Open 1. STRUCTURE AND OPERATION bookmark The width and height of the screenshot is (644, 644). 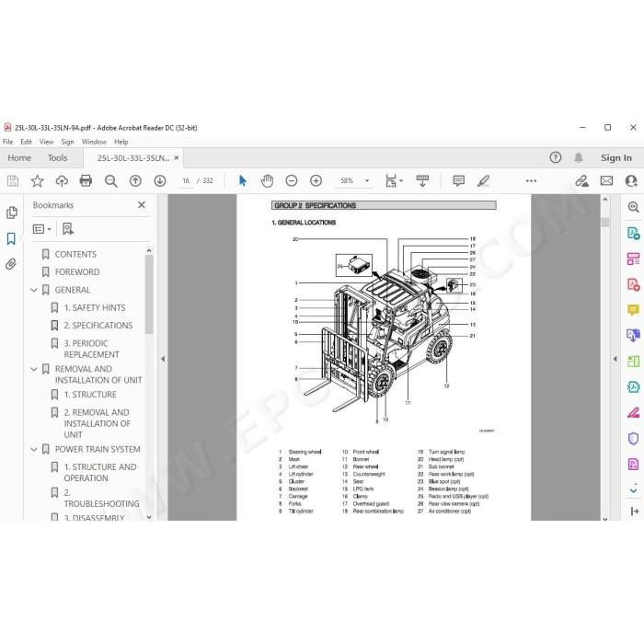(x=100, y=472)
